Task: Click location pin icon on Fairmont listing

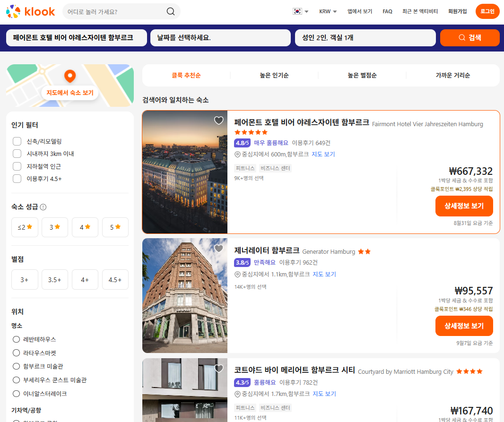Action: click(x=237, y=155)
